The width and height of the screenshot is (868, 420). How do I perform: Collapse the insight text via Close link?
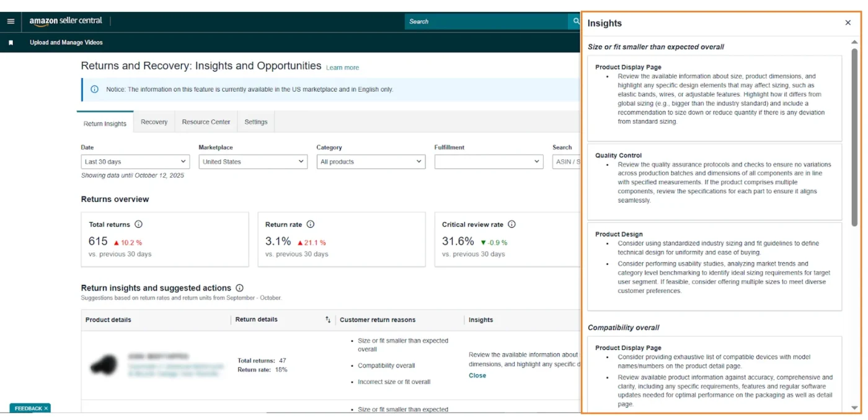[x=477, y=375]
